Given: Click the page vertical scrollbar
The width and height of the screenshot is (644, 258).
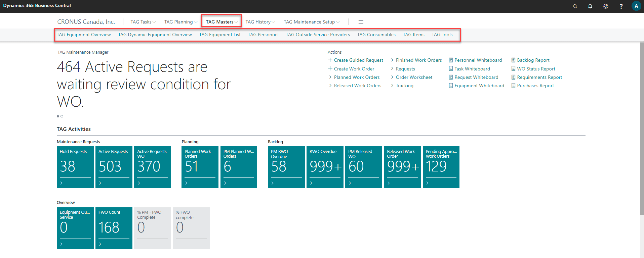Looking at the screenshot, I should coord(642,128).
